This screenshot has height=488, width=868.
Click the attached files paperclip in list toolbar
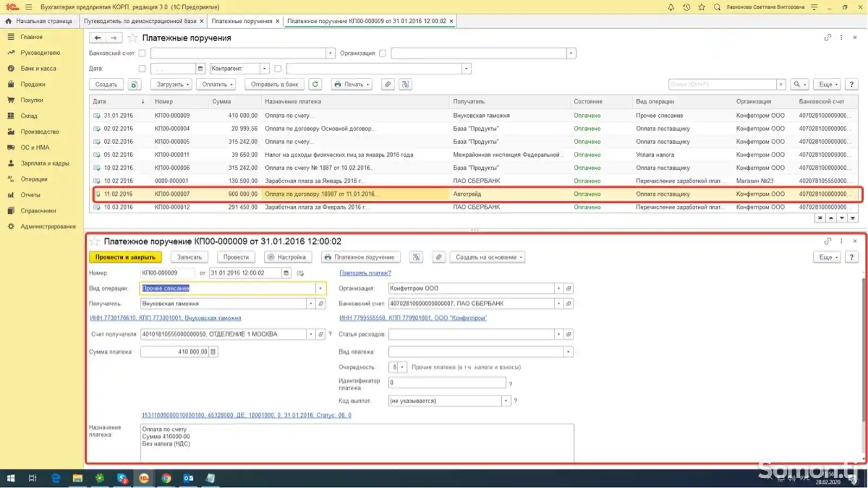tap(387, 84)
